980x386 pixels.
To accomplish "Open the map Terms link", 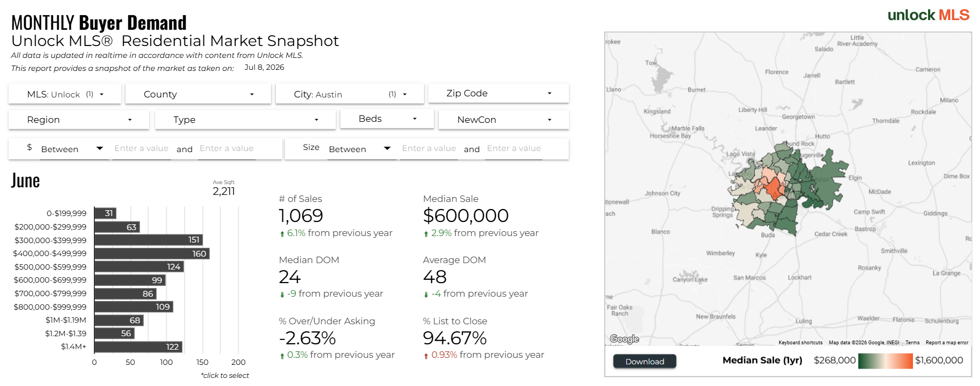I will point(912,343).
